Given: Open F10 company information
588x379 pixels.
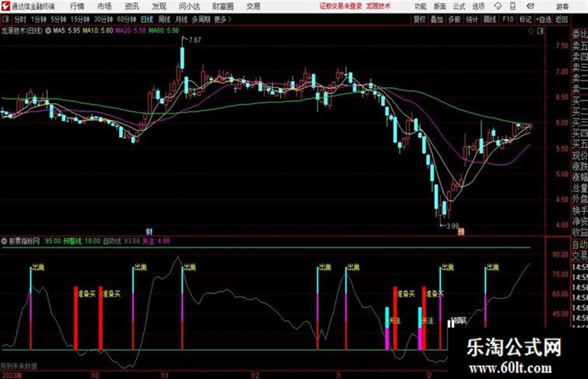Looking at the screenshot, I should pos(508,19).
